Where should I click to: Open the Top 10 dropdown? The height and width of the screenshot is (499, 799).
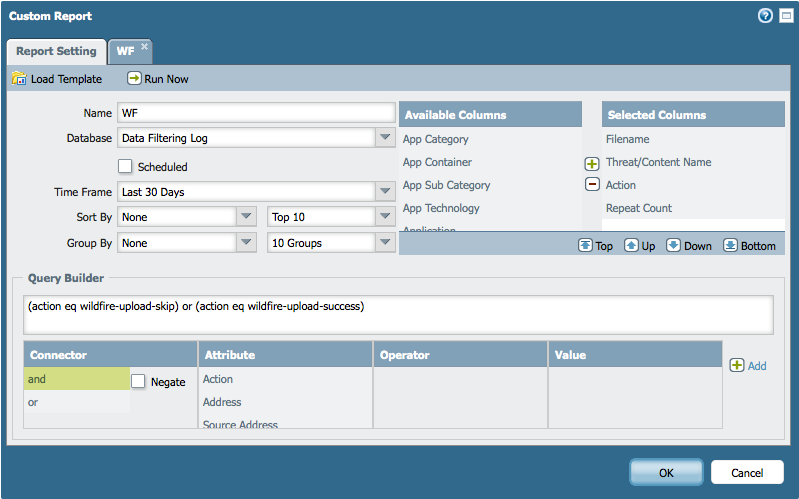(x=385, y=217)
